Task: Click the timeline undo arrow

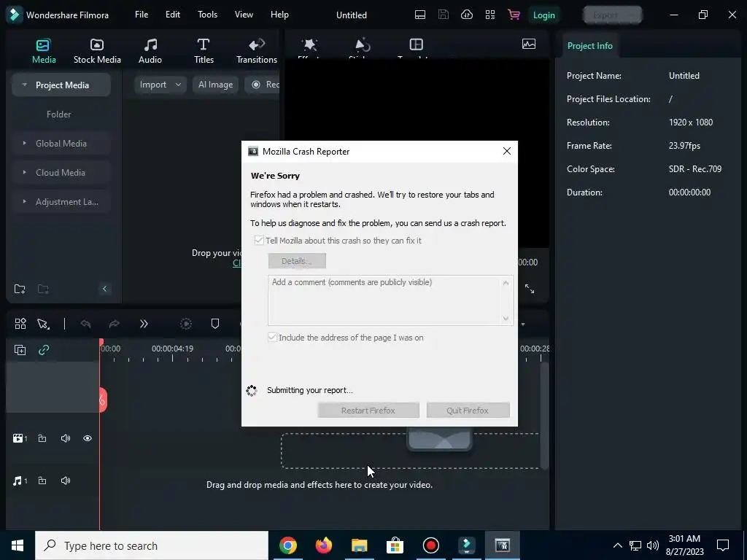Action: click(86, 324)
